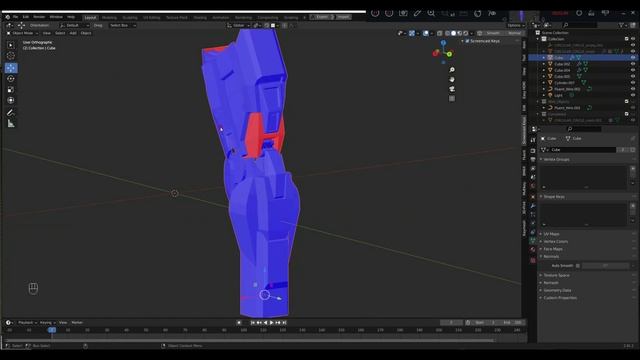Toggle X-ray display in viewport header
The height and width of the screenshot is (360, 640).
pos(440,33)
